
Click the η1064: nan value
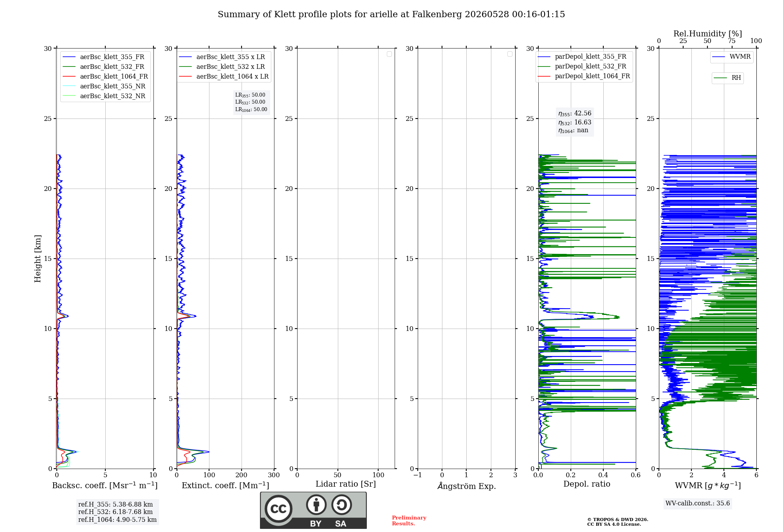click(573, 131)
